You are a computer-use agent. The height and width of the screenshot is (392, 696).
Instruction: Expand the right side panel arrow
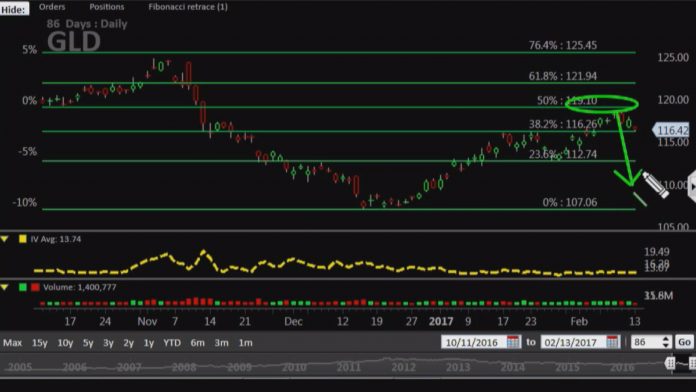click(x=692, y=186)
